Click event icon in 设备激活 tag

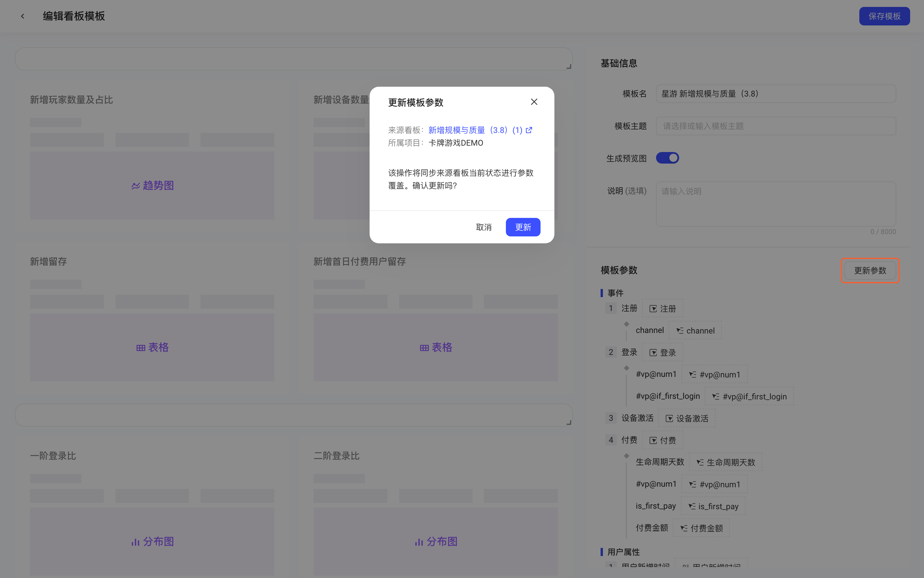coord(669,418)
